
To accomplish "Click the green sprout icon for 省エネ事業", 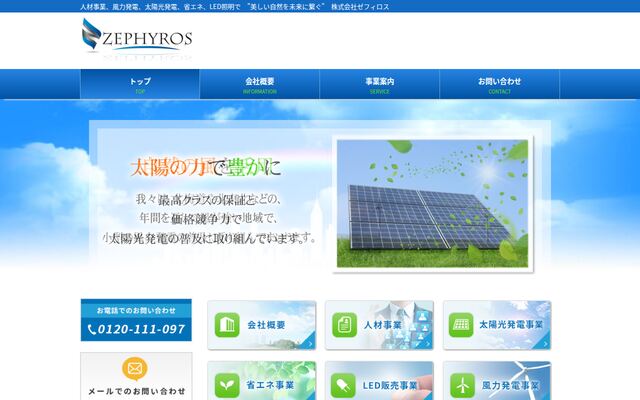I will point(227,385).
